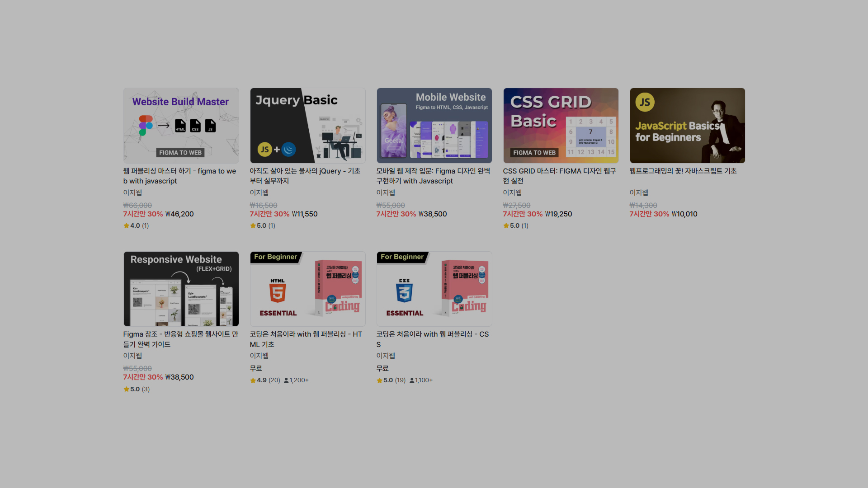The height and width of the screenshot is (488, 868).
Task: Open the JavaScript Basics for Beginners thumbnail
Action: pyautogui.click(x=687, y=126)
